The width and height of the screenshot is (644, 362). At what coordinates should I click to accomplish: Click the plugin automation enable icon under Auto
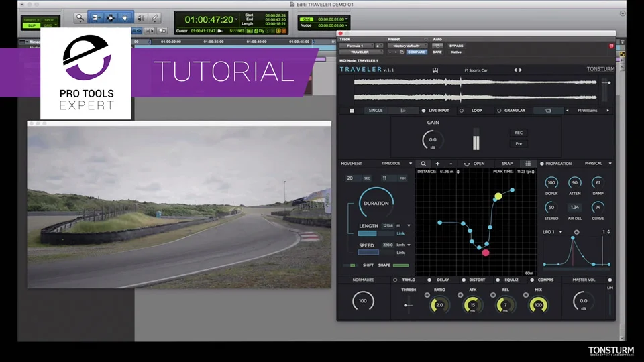pos(437,46)
